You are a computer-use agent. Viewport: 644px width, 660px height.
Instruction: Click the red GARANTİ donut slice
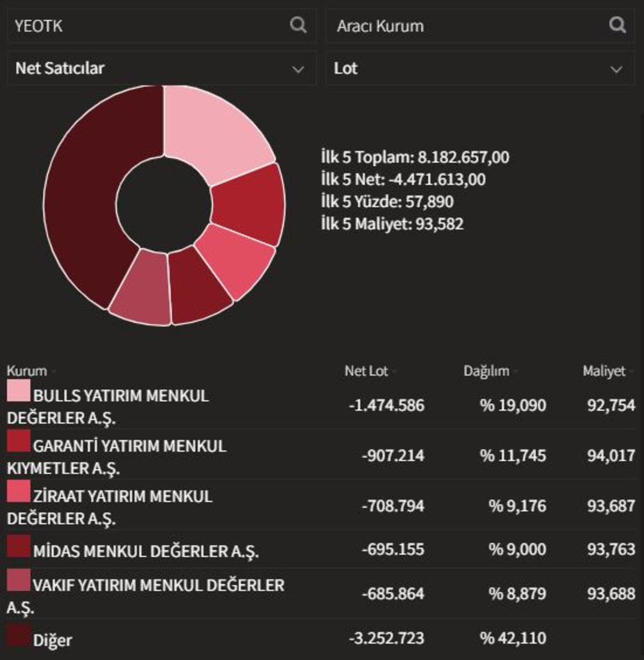pyautogui.click(x=250, y=204)
